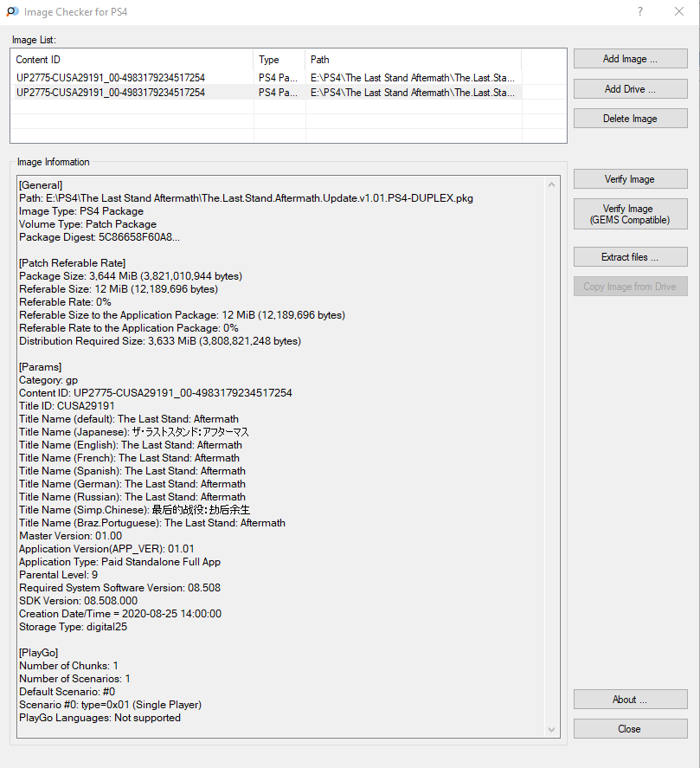700x768 pixels.
Task: Click the Title Name (Braz.Portuguese) line
Action: (152, 523)
